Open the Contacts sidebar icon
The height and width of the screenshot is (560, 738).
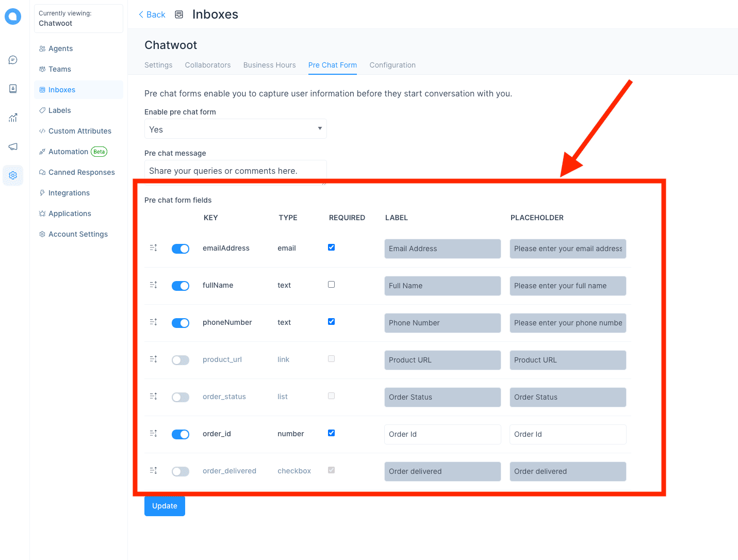coord(13,89)
